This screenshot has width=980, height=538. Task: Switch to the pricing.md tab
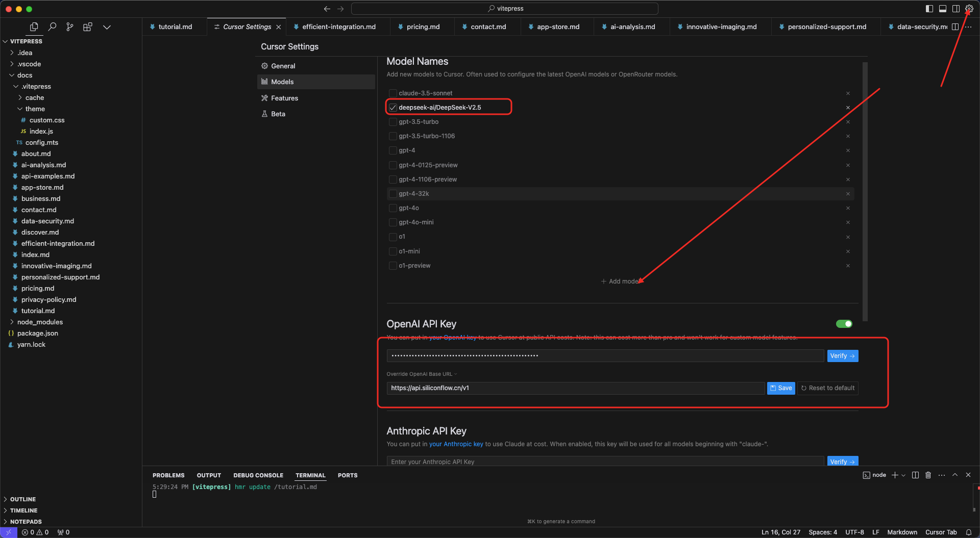tap(423, 27)
